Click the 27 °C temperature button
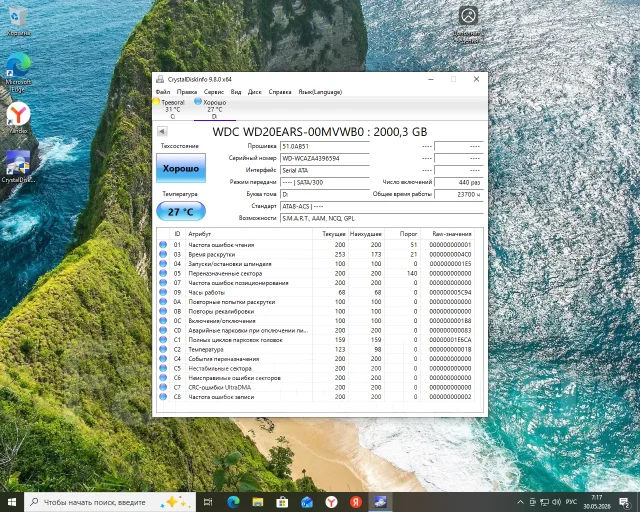Viewport: 640px width, 512px height. tap(181, 211)
